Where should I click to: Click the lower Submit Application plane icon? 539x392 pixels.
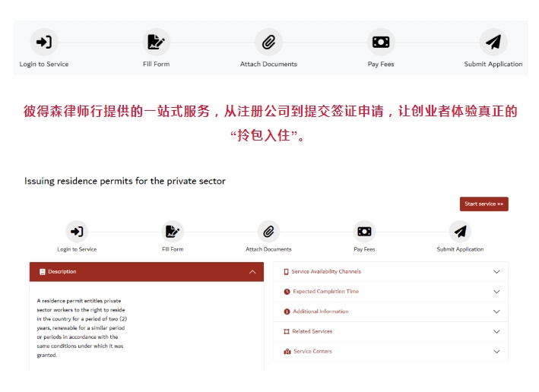pos(460,232)
